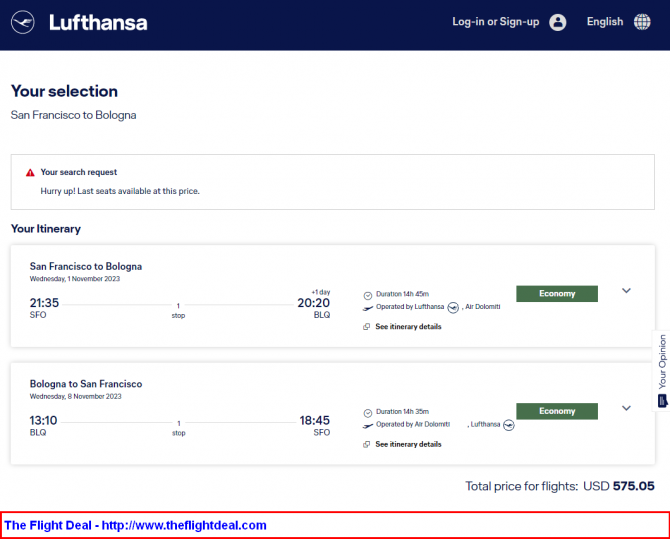The image size is (670, 539).
Task: Click the Lufthansa emblem on the return flight
Action: click(x=508, y=425)
